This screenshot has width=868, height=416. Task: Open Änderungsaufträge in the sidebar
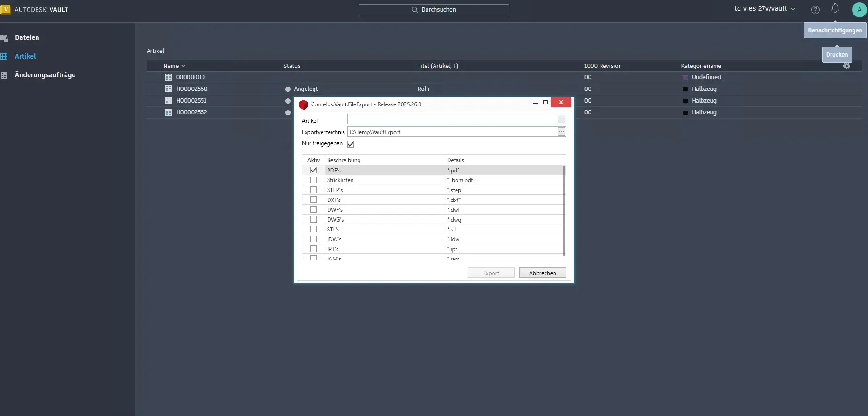click(45, 75)
